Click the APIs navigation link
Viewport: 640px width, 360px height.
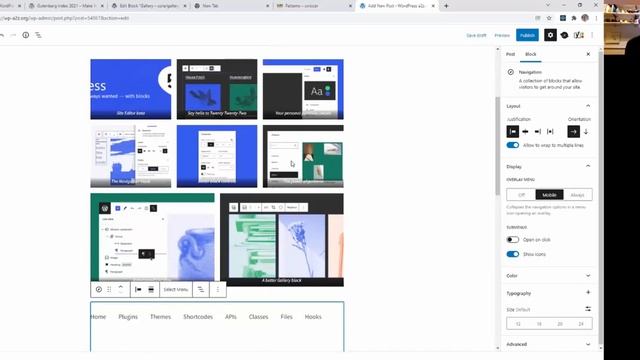click(231, 317)
